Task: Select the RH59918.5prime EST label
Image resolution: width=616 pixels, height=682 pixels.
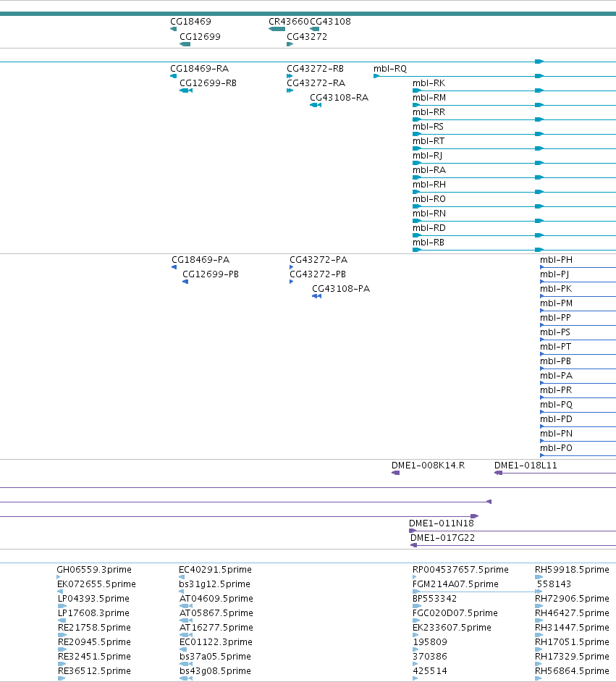Action: coord(572,569)
